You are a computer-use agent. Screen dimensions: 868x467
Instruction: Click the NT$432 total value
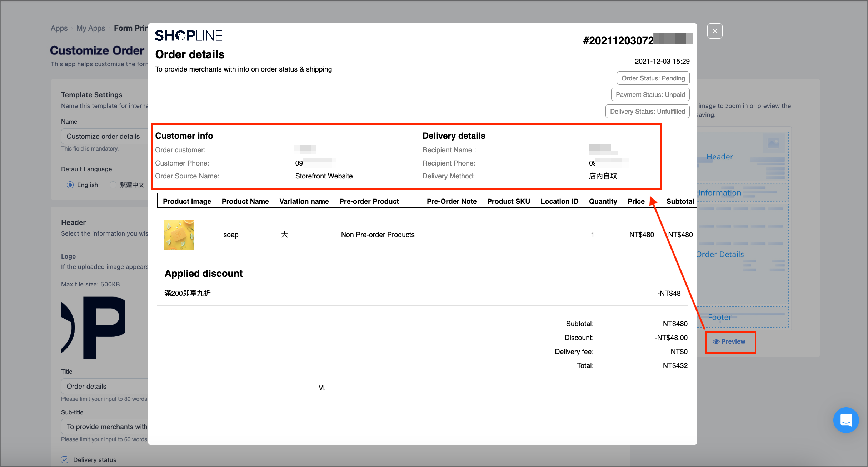pyautogui.click(x=675, y=365)
